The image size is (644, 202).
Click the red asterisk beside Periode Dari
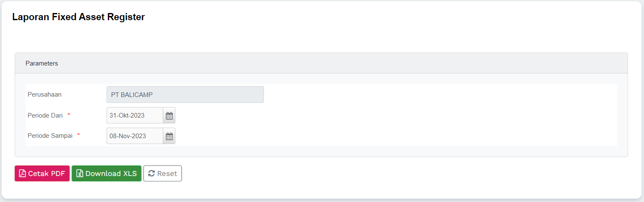pos(69,115)
